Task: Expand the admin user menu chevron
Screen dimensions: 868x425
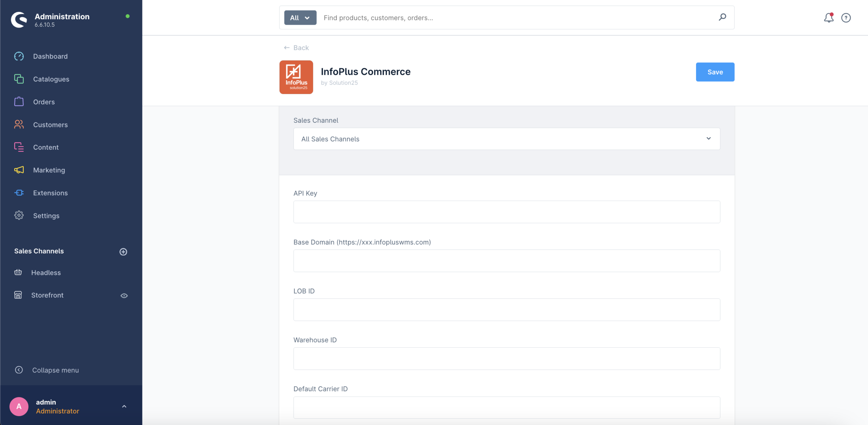Action: (x=124, y=406)
